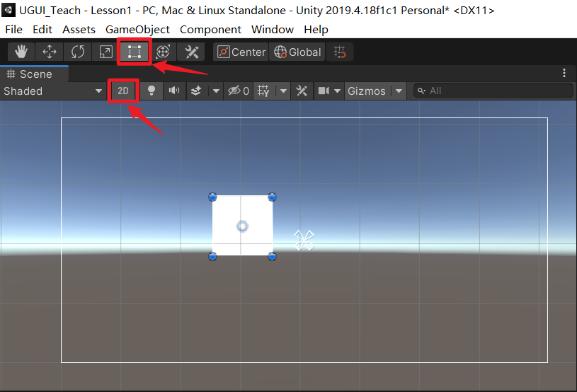
Task: Click the bottom-right rect handle
Action: [272, 257]
